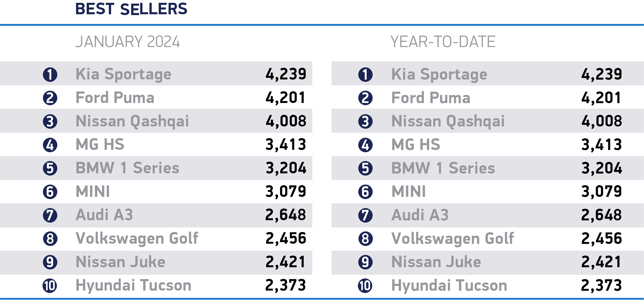Click the BEST SELLERS title

[131, 9]
